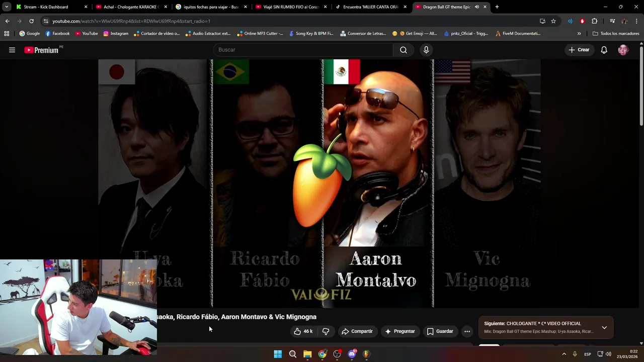Image resolution: width=644 pixels, height=362 pixels.
Task: Open the Todos los marcadores folder
Action: tap(616, 34)
